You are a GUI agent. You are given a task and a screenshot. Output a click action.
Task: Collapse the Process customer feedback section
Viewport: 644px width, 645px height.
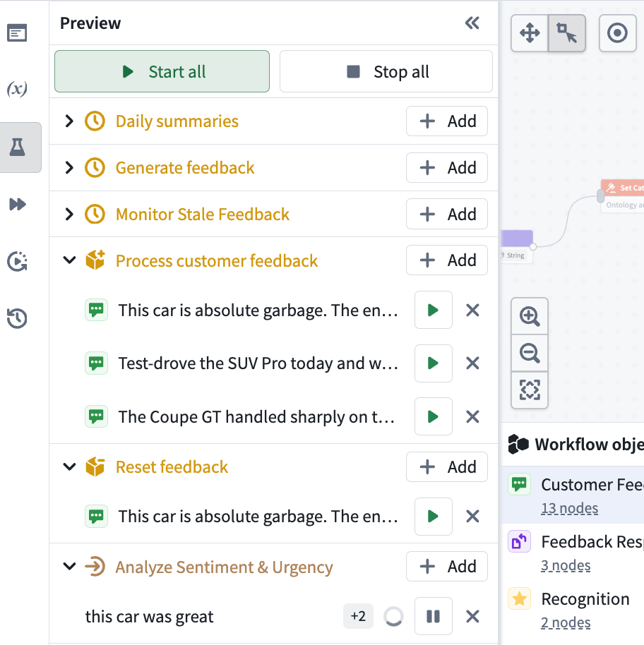click(x=69, y=260)
